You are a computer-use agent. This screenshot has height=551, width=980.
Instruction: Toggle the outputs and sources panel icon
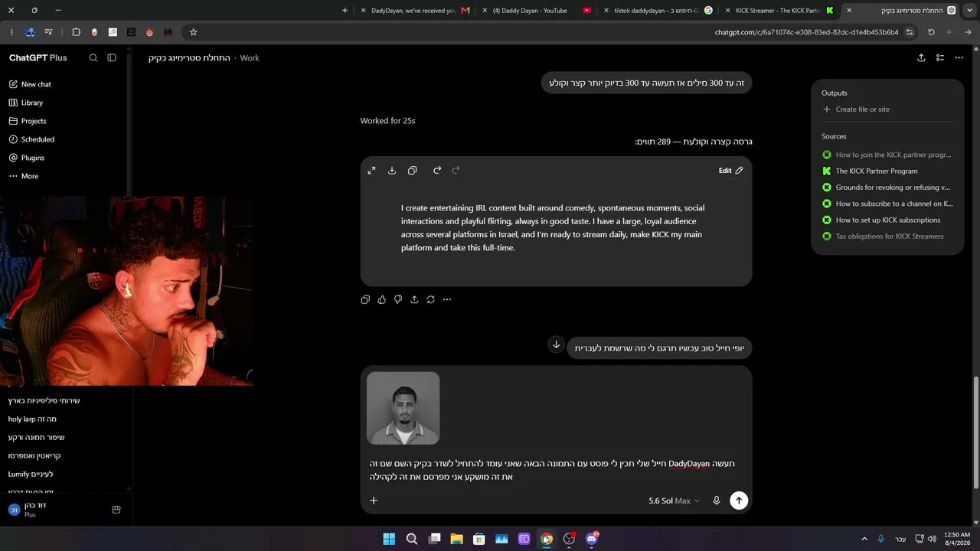[940, 58]
